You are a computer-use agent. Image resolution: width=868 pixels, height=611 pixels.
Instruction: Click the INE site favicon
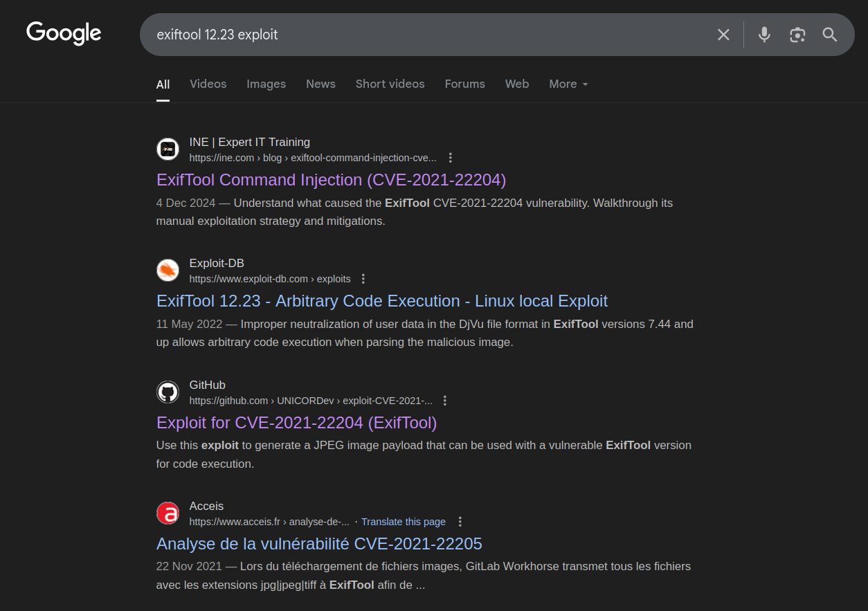point(168,149)
